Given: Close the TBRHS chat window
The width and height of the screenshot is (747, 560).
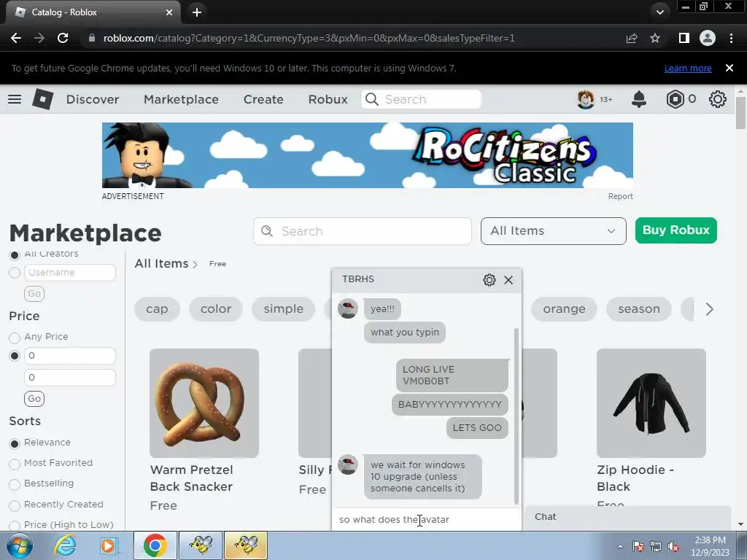Looking at the screenshot, I should (508, 280).
